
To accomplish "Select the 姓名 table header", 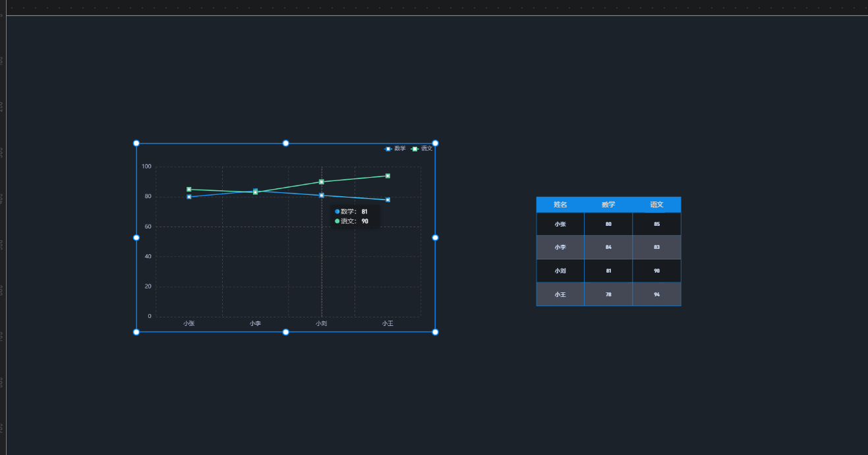I will point(560,205).
